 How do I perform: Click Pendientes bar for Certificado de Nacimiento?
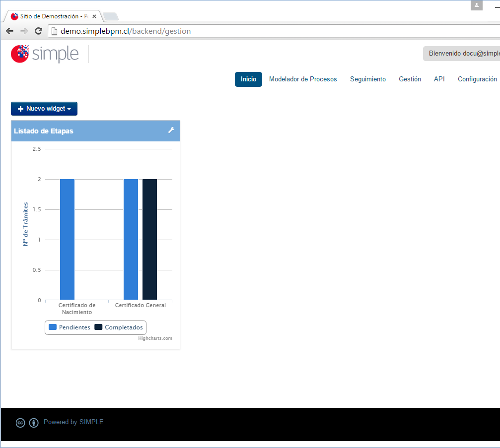(x=68, y=239)
